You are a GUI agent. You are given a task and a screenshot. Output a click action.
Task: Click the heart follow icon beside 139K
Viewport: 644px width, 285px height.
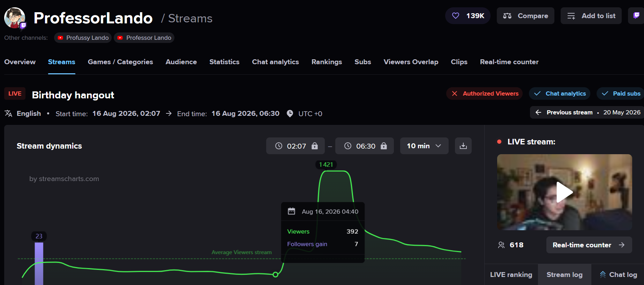(x=456, y=16)
